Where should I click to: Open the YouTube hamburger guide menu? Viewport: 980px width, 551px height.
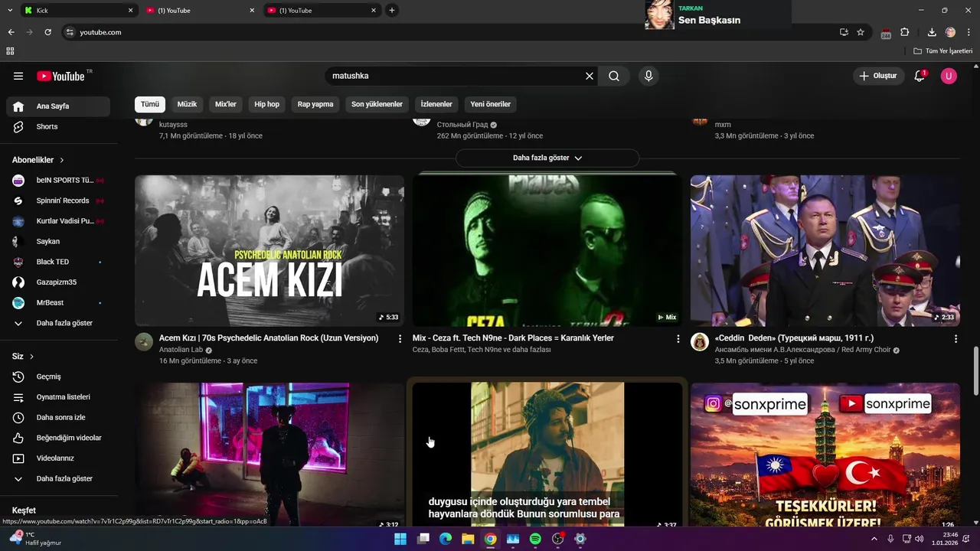click(18, 76)
